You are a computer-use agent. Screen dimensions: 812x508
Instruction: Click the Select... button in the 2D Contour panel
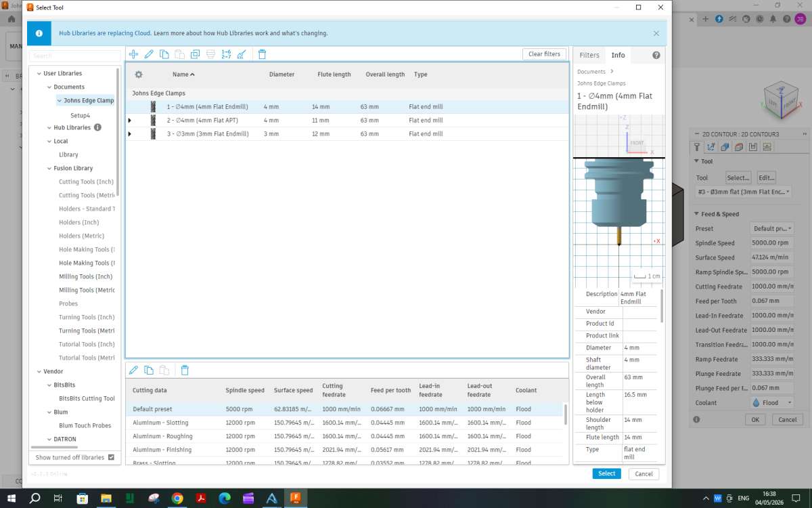click(x=738, y=177)
